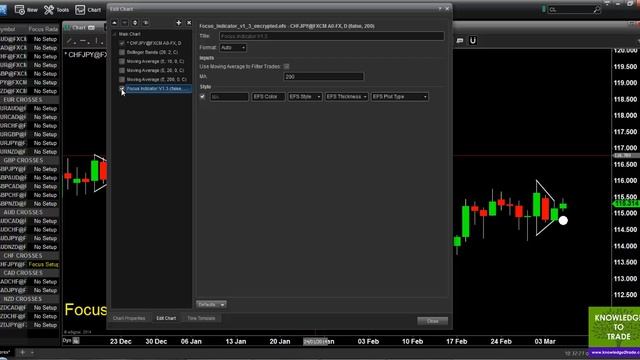Select the horizontal line drawing tool
The width and height of the screenshot is (640, 360).
tap(84, 41)
